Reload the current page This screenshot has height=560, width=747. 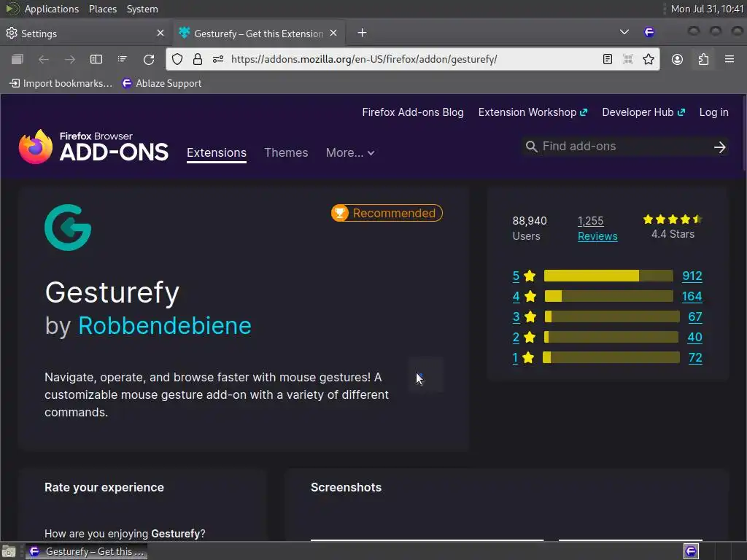point(149,60)
